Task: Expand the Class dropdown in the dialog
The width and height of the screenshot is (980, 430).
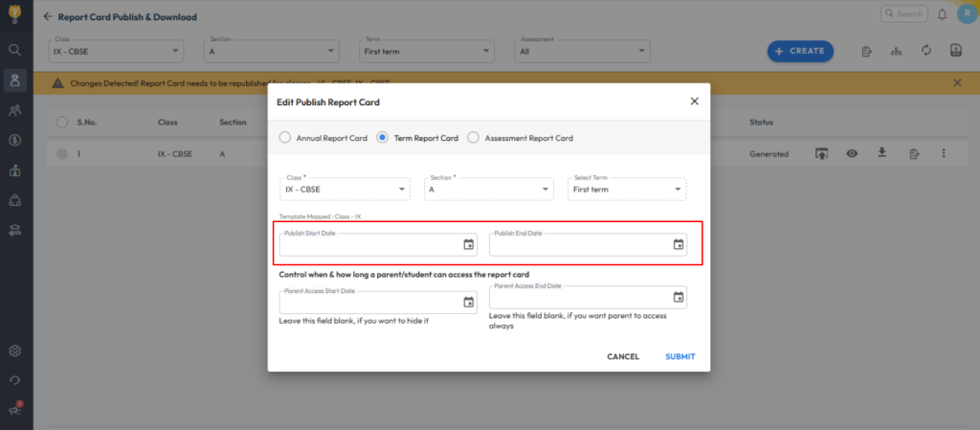Action: coord(345,190)
